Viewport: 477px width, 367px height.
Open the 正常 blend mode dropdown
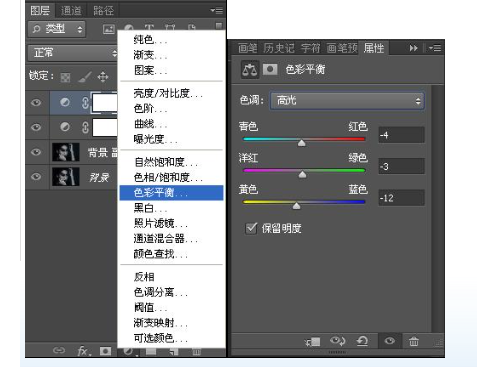coord(73,53)
